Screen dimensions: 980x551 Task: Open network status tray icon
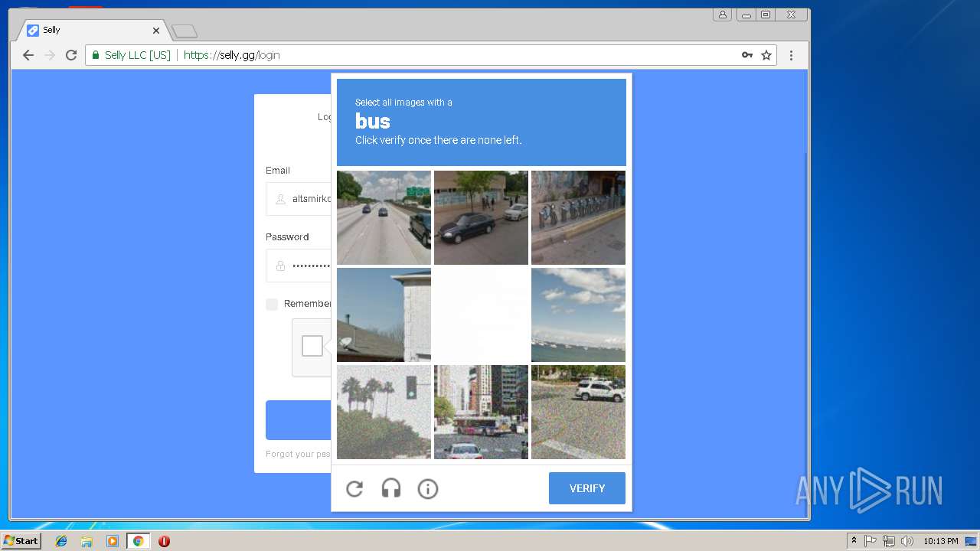click(x=889, y=541)
